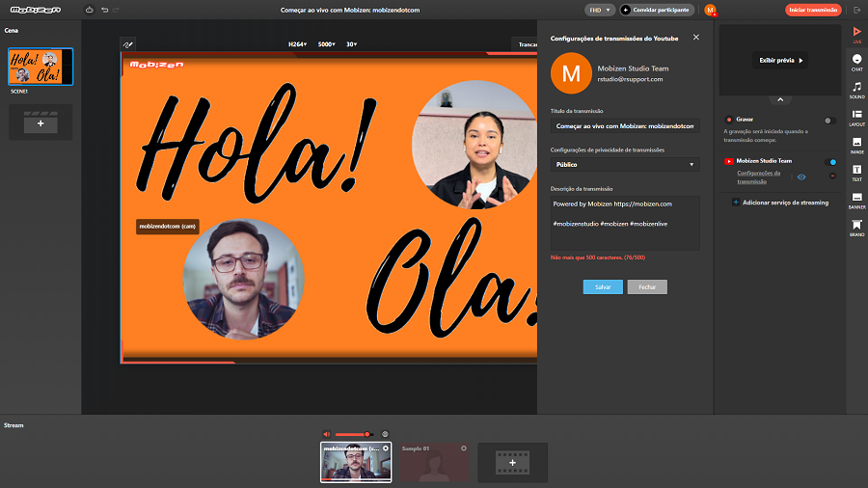Open the BRAND panel
868x488 pixels.
point(856,228)
